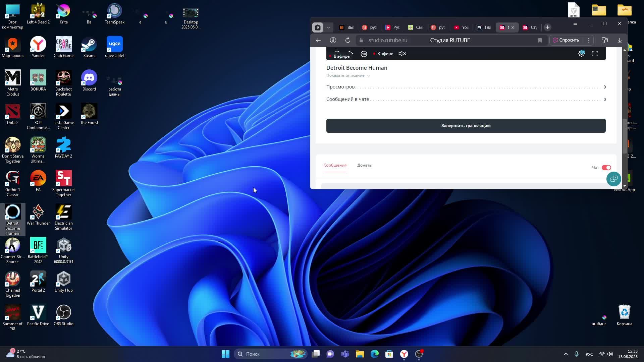Expand Показать описание under the stream title
Image resolution: width=644 pixels, height=362 pixels.
click(x=348, y=75)
